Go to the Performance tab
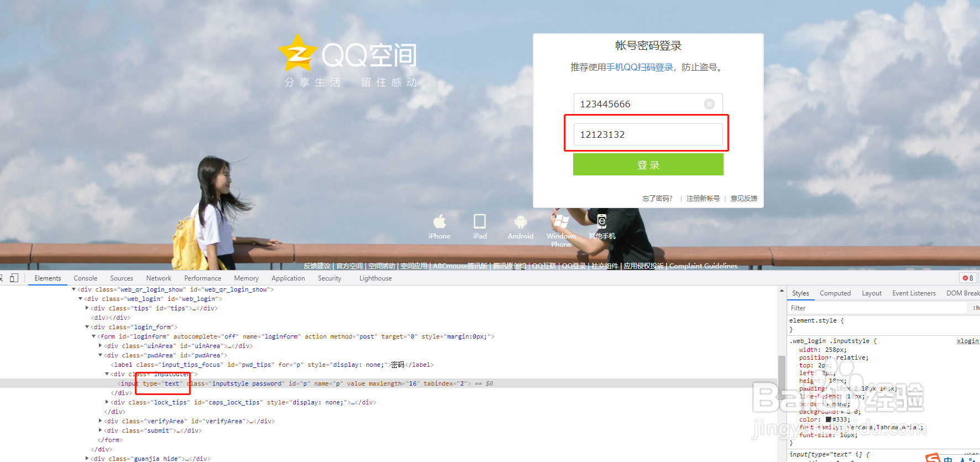 pyautogui.click(x=203, y=278)
